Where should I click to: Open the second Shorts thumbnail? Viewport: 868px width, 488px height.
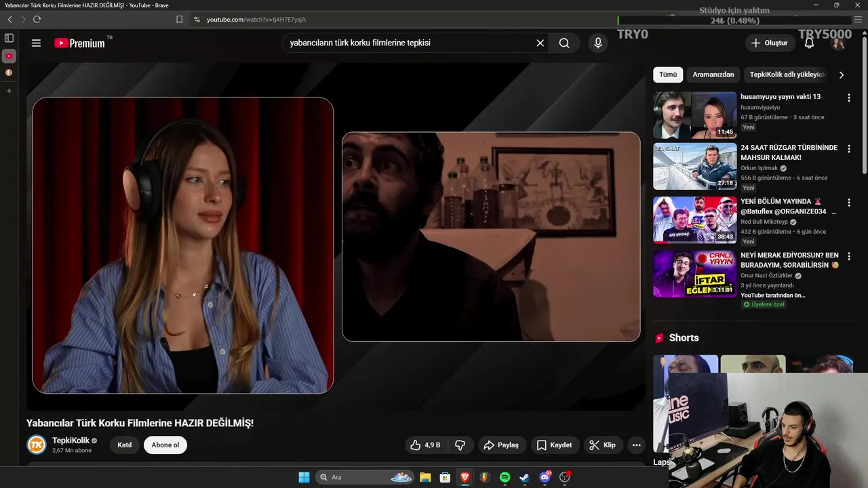(x=753, y=363)
